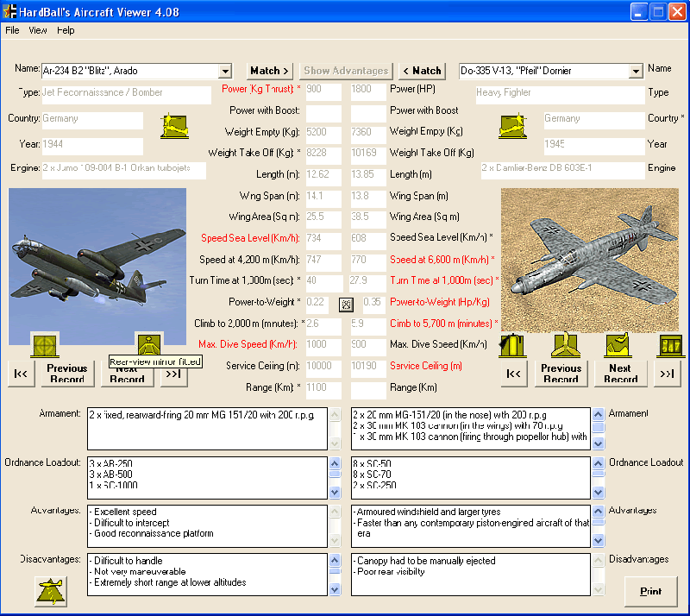Open the Ar-234 B2 "Blitz" name dropdown
690x616 pixels.
(x=225, y=71)
